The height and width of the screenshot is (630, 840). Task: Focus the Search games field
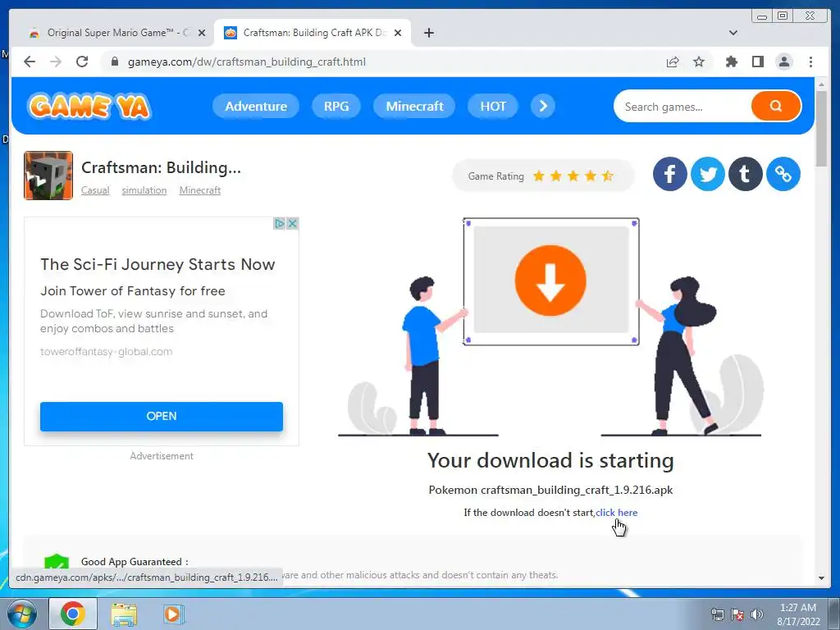[682, 107]
